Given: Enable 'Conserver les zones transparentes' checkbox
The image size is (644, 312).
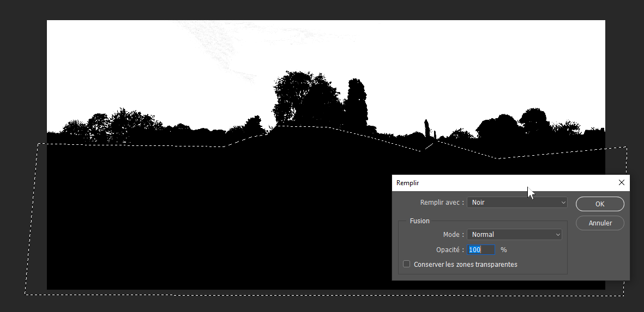Looking at the screenshot, I should tap(406, 264).
